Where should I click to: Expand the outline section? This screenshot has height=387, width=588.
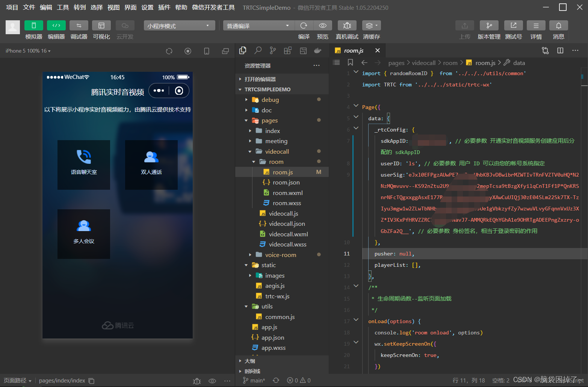coord(282,361)
